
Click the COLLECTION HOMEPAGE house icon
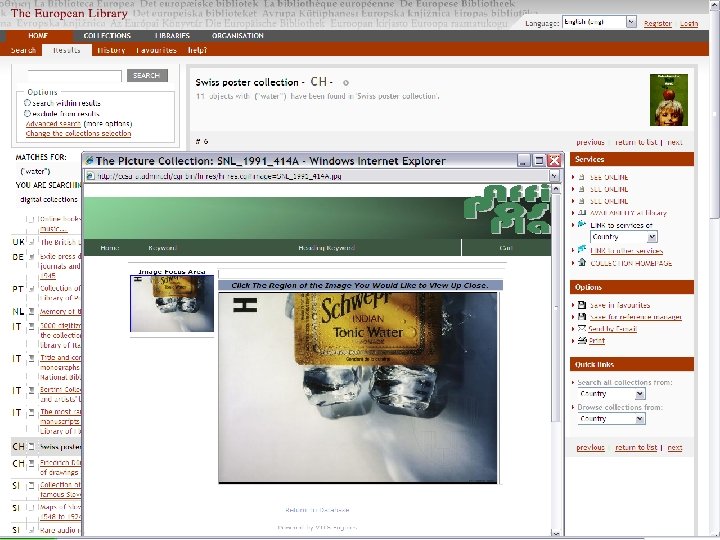click(582, 262)
